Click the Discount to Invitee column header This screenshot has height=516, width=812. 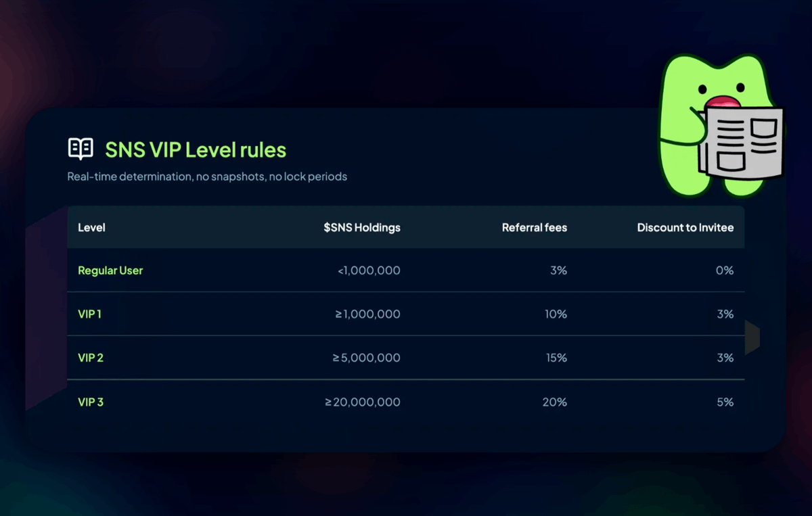coord(685,227)
